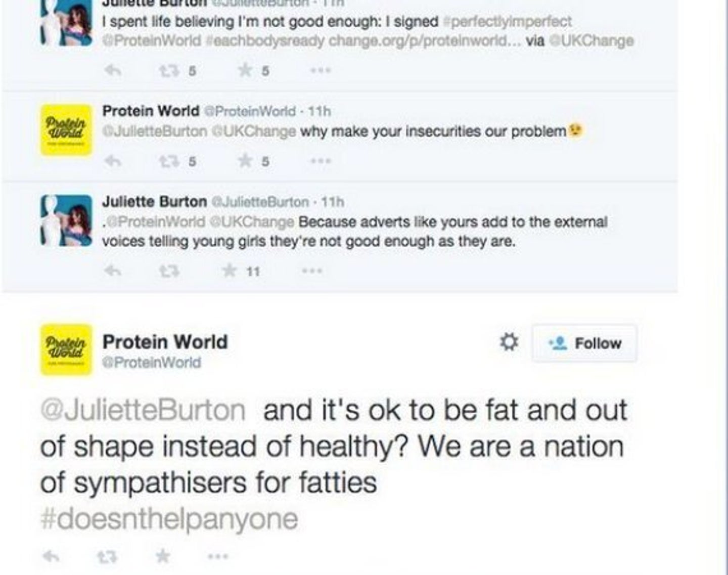Open @JulietteBurton mention in main tweet
The height and width of the screenshot is (575, 728).
(143, 410)
